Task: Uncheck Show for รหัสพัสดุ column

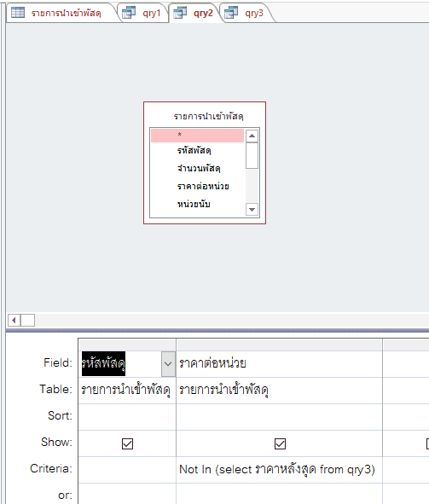Action: 127,444
